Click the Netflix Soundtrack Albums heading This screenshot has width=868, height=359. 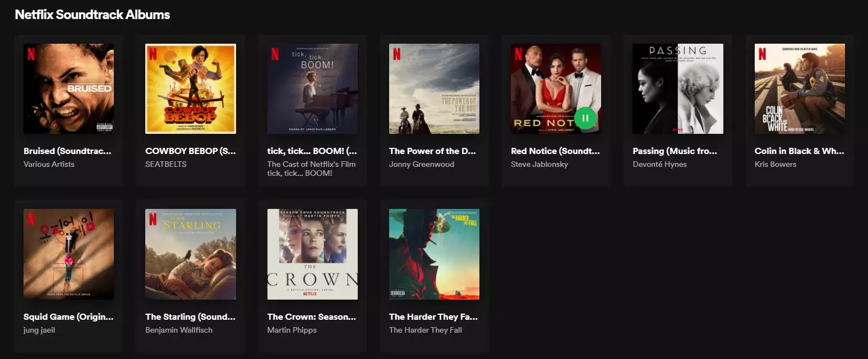point(93,15)
